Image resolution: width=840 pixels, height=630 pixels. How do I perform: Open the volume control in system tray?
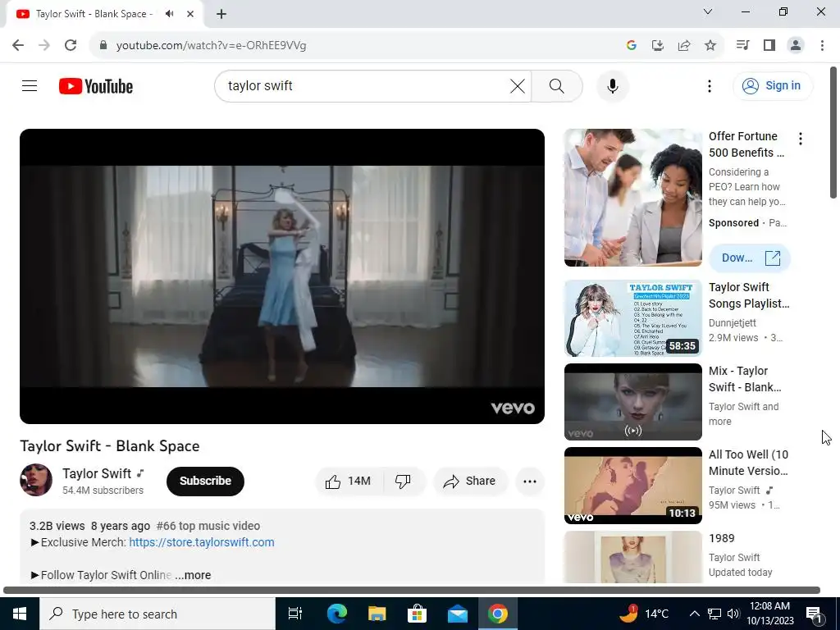733,614
